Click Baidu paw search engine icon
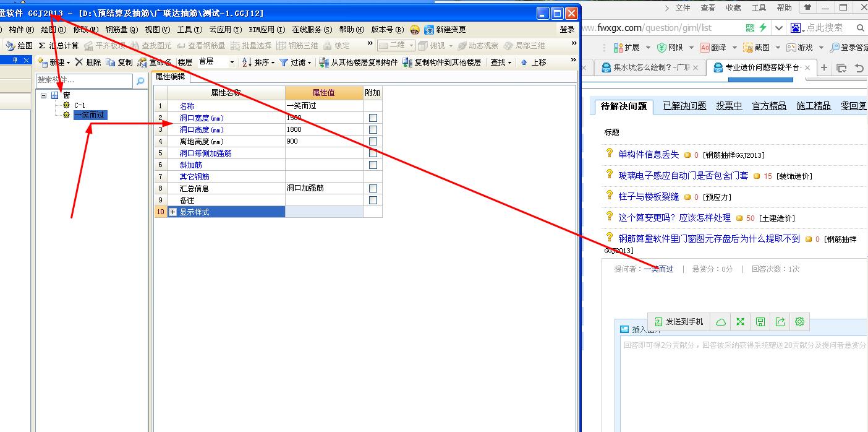 [795, 28]
